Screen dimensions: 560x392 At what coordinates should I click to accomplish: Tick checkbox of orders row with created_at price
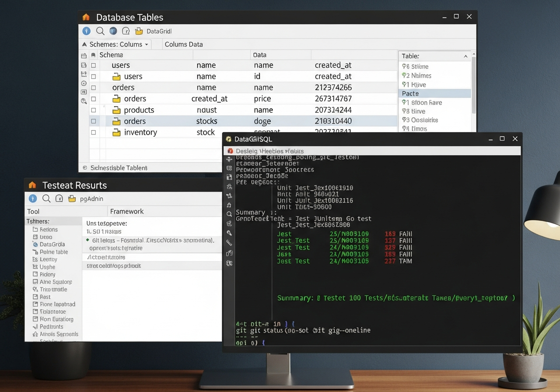93,99
